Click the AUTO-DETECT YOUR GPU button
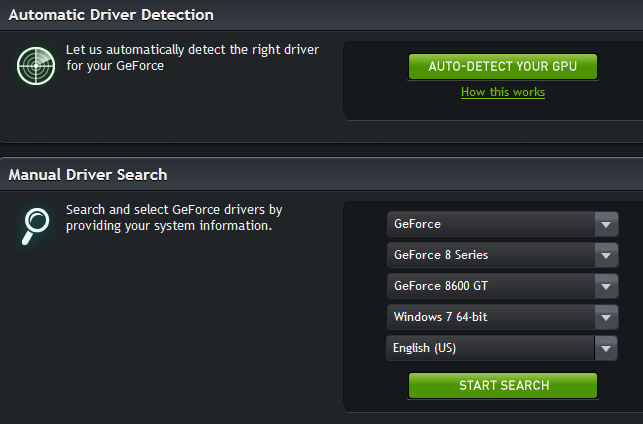The width and height of the screenshot is (643, 424). 503,66
